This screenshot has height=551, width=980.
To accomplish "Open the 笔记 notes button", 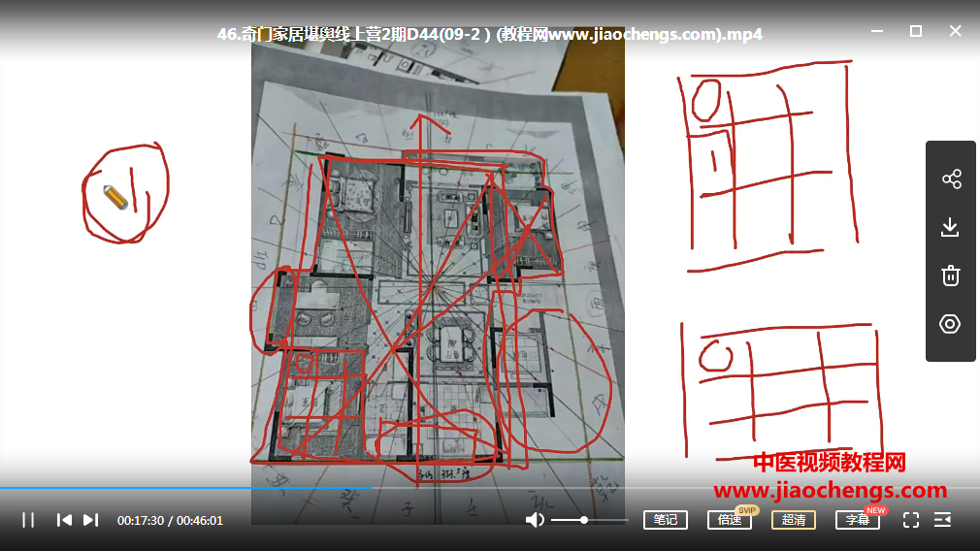I will (x=665, y=520).
